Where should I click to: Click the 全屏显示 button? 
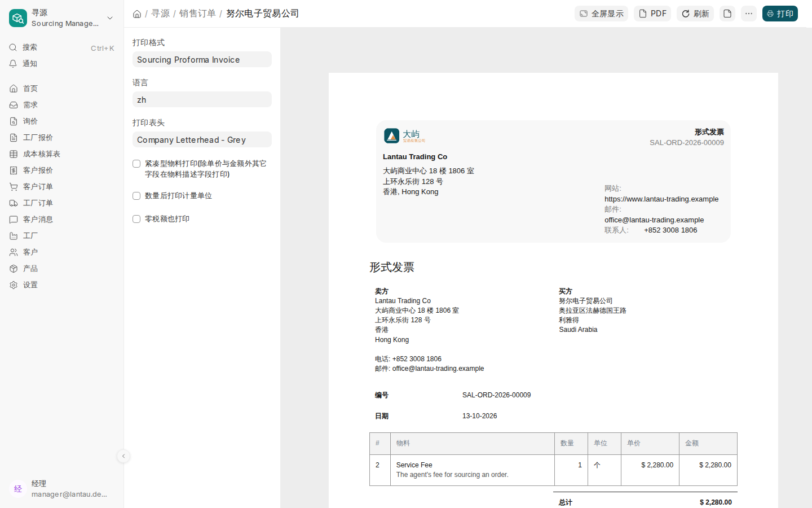(x=601, y=14)
